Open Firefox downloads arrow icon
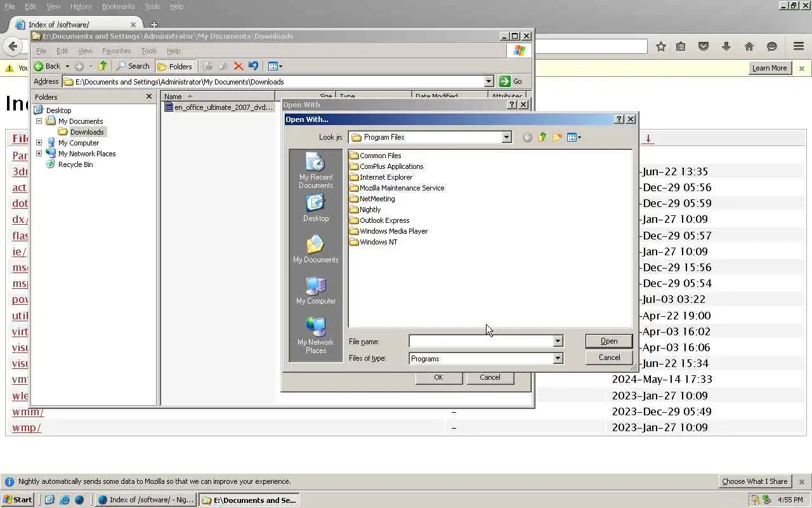The height and width of the screenshot is (508, 812). click(726, 46)
